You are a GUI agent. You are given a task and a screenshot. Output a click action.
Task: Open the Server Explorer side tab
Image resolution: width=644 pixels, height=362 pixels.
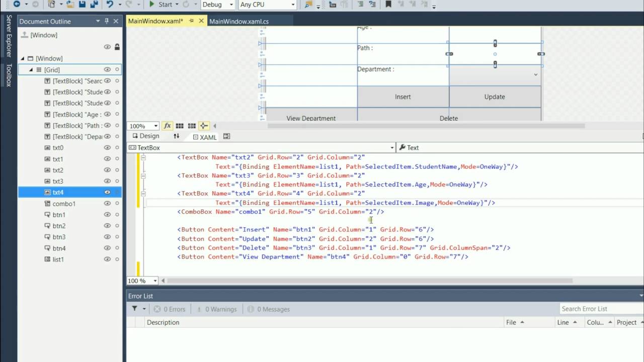tap(9, 35)
